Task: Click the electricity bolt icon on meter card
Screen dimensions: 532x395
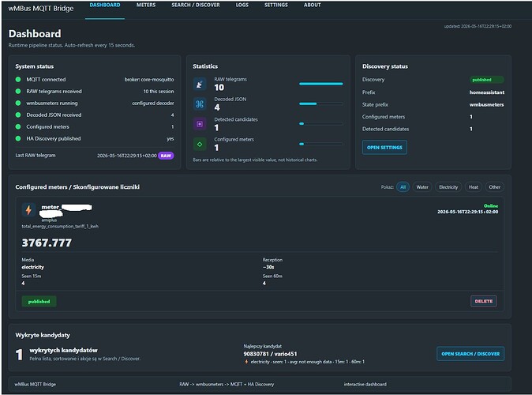Action: click(x=28, y=210)
